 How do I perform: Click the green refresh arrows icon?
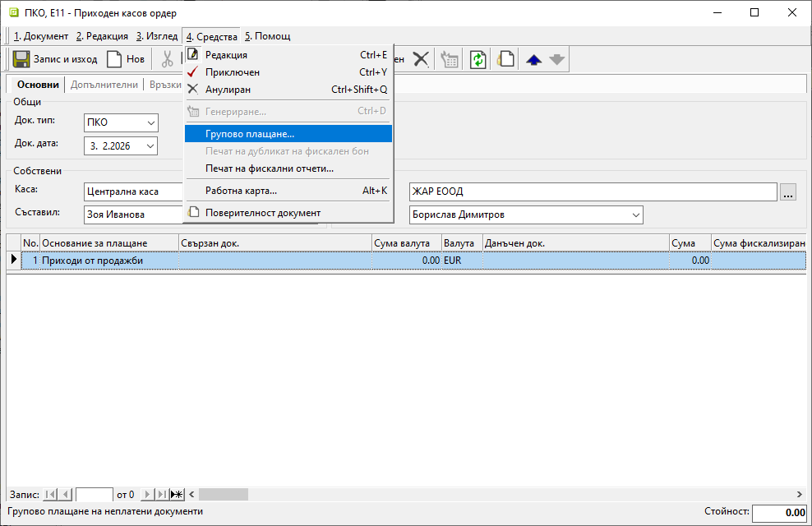[478, 59]
